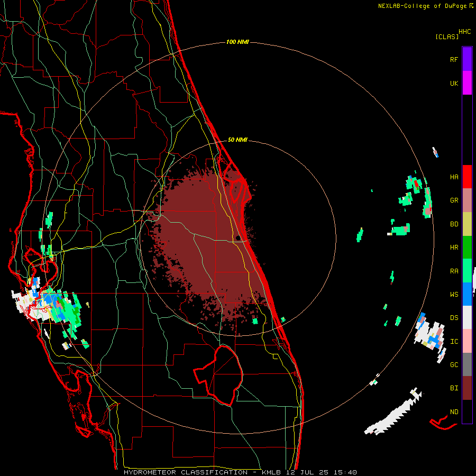Click the UK legend label

[454, 83]
